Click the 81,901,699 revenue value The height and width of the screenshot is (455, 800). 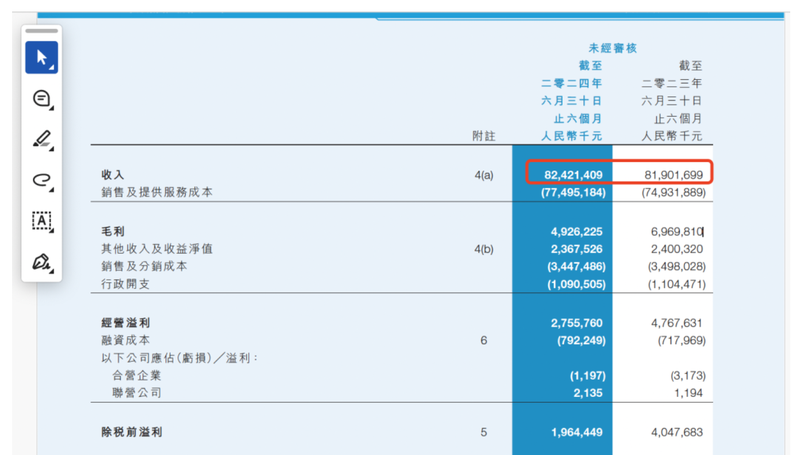(672, 175)
